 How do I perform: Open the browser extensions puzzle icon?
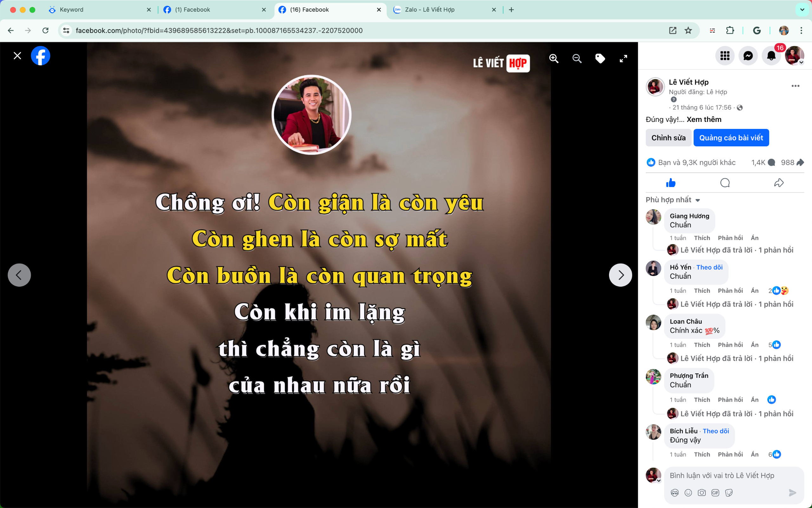point(730,30)
